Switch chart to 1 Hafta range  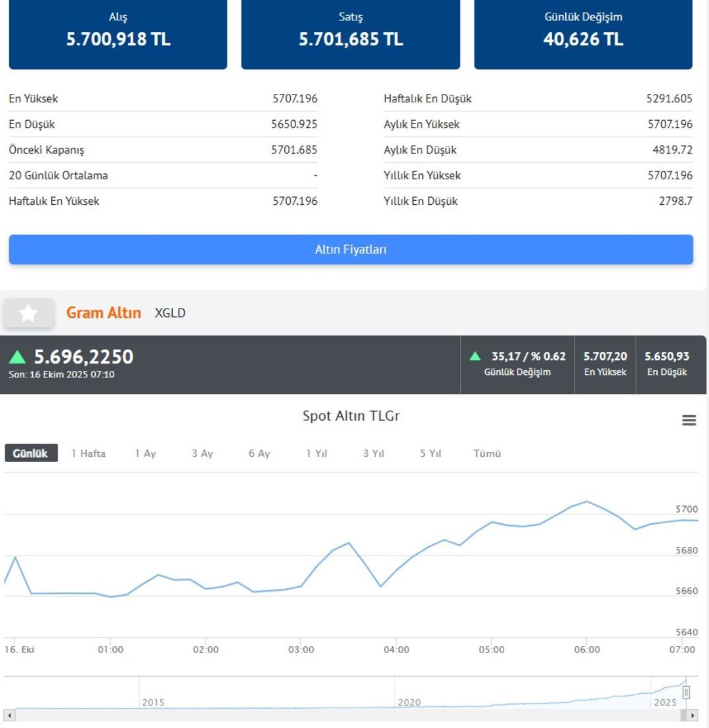click(88, 453)
